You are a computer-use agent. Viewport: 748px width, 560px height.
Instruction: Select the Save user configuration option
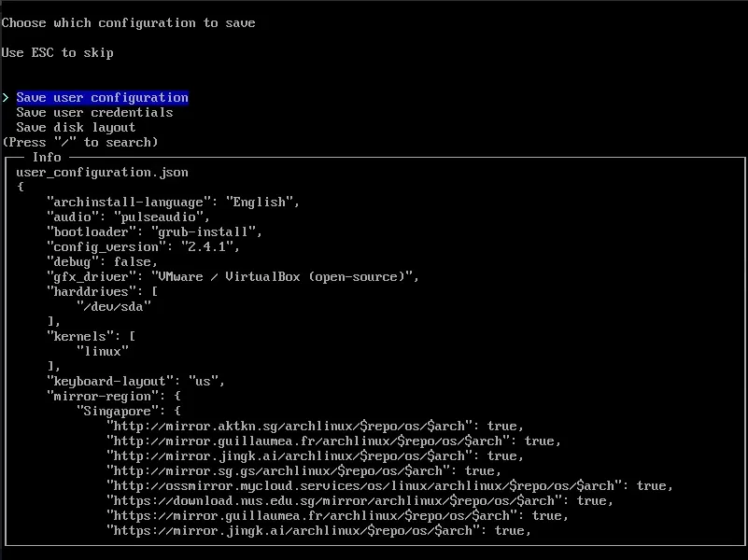tap(102, 97)
